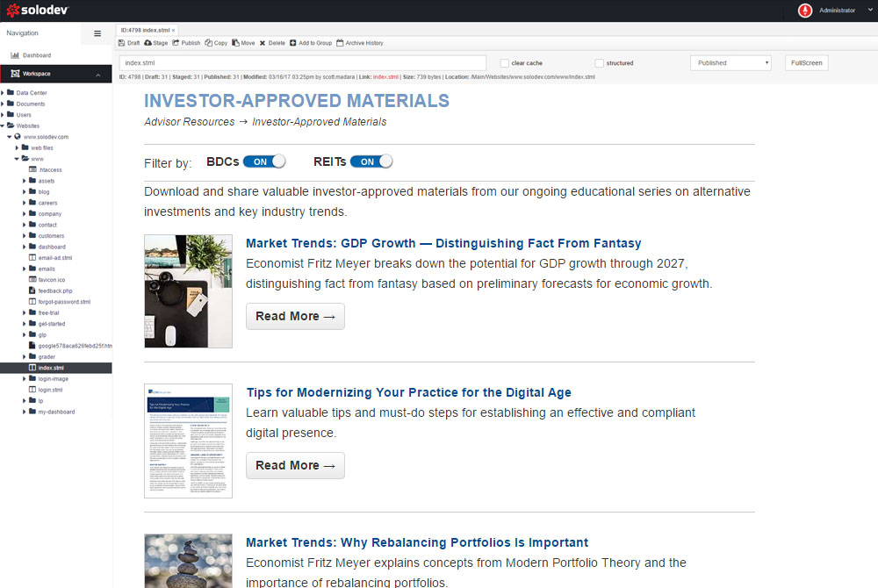Open Archive History calendar icon
Image resolution: width=878 pixels, height=588 pixels.
(x=340, y=43)
